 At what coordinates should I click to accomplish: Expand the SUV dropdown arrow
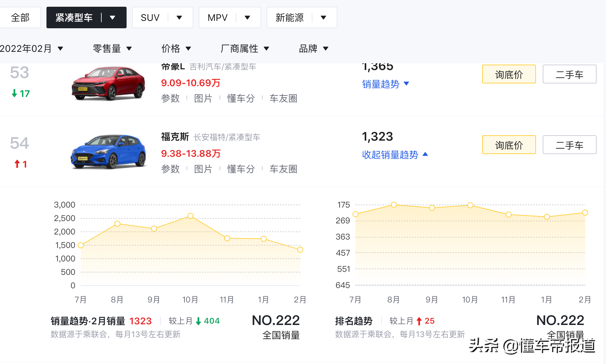[x=179, y=17]
